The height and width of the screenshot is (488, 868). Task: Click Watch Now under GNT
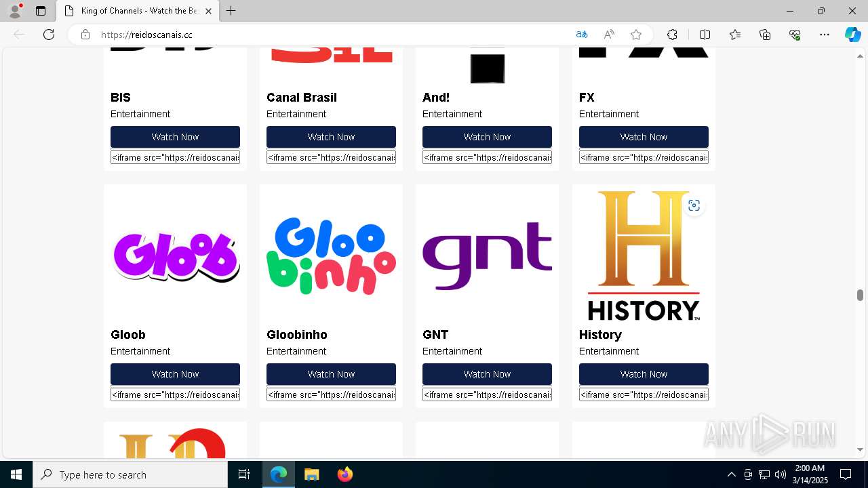click(x=487, y=374)
